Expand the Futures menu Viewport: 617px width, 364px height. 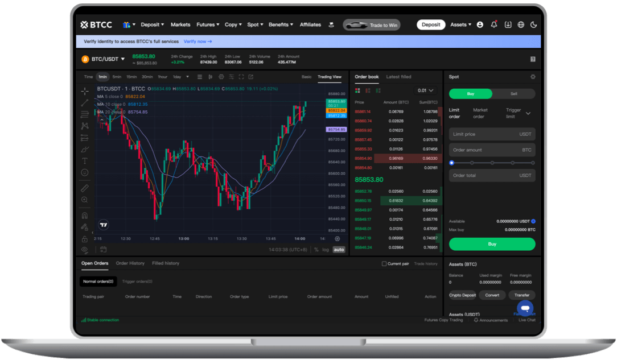coord(208,25)
